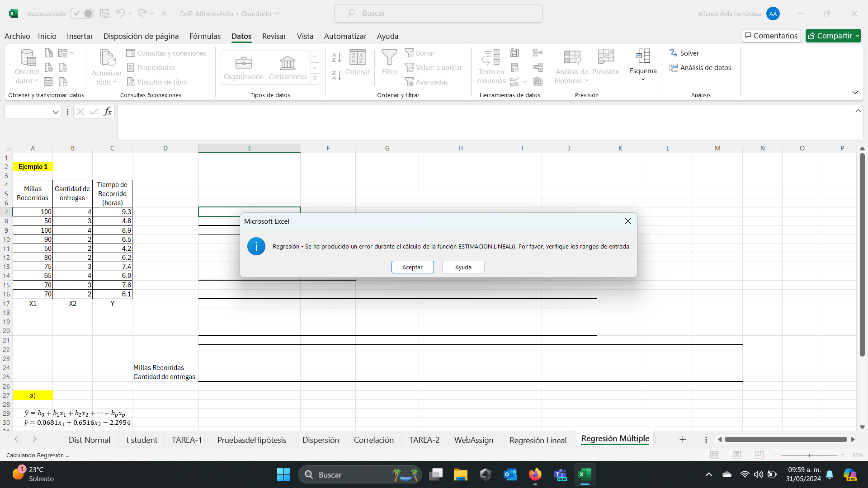Select Page Layout view icon in status bar
This screenshot has height=488, width=868.
point(737,455)
